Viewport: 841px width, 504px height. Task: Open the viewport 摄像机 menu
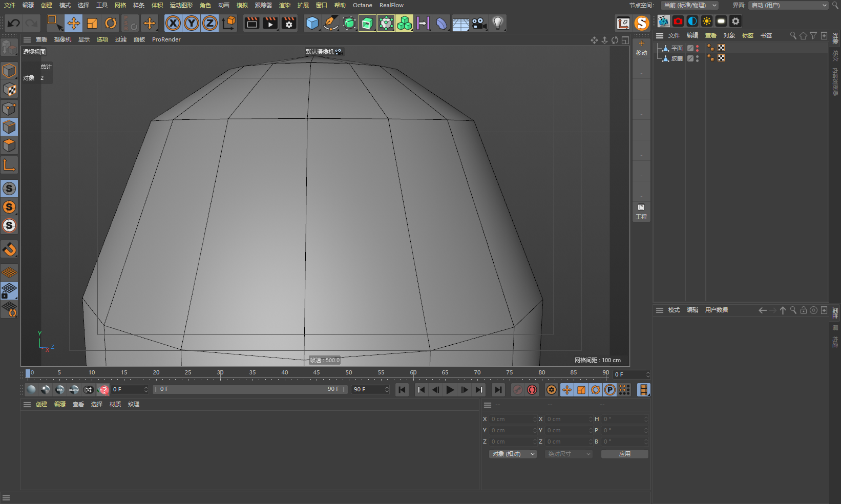pos(62,39)
